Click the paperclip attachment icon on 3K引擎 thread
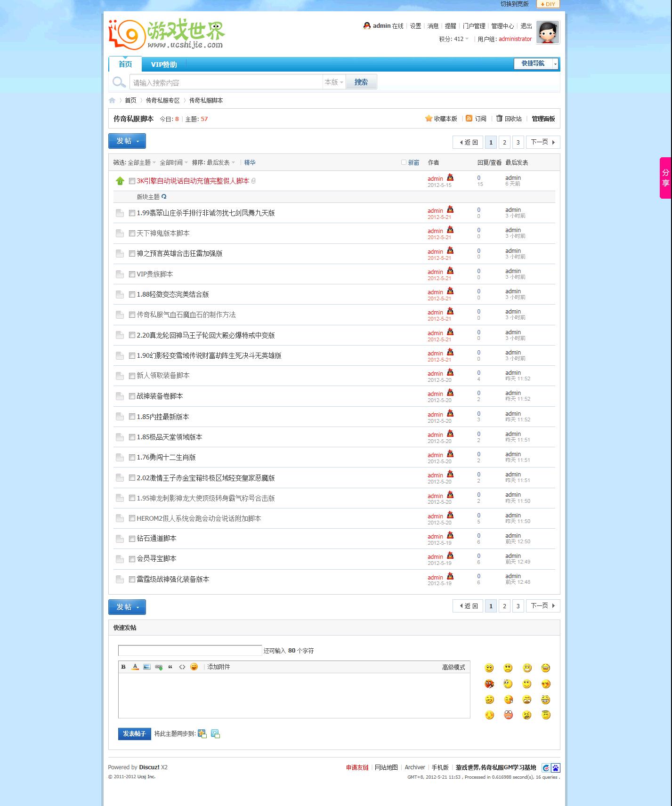 click(x=253, y=181)
